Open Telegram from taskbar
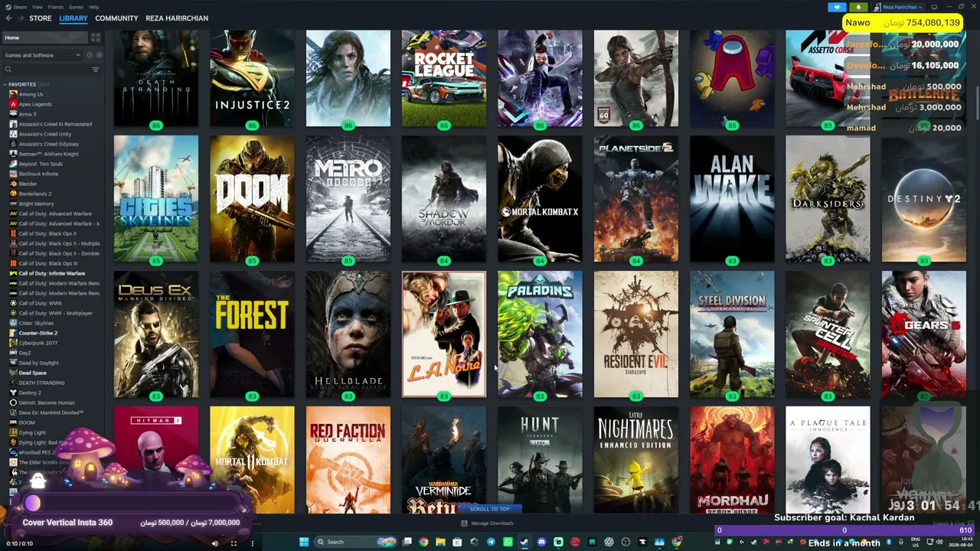This screenshot has width=980, height=551. (x=491, y=542)
